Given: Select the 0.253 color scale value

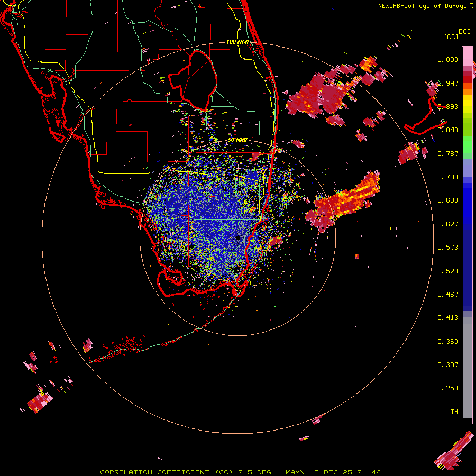Looking at the screenshot, I should click(448, 388).
